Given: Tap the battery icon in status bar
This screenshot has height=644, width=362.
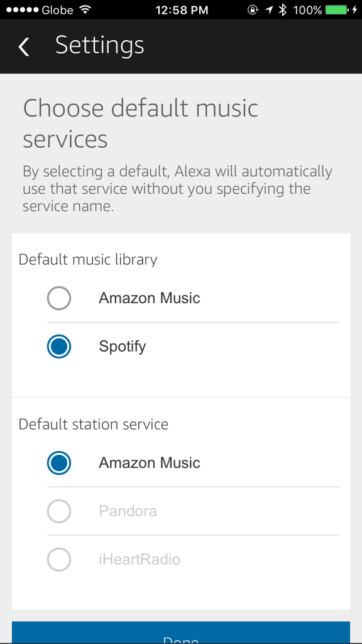Looking at the screenshot, I should [x=336, y=9].
